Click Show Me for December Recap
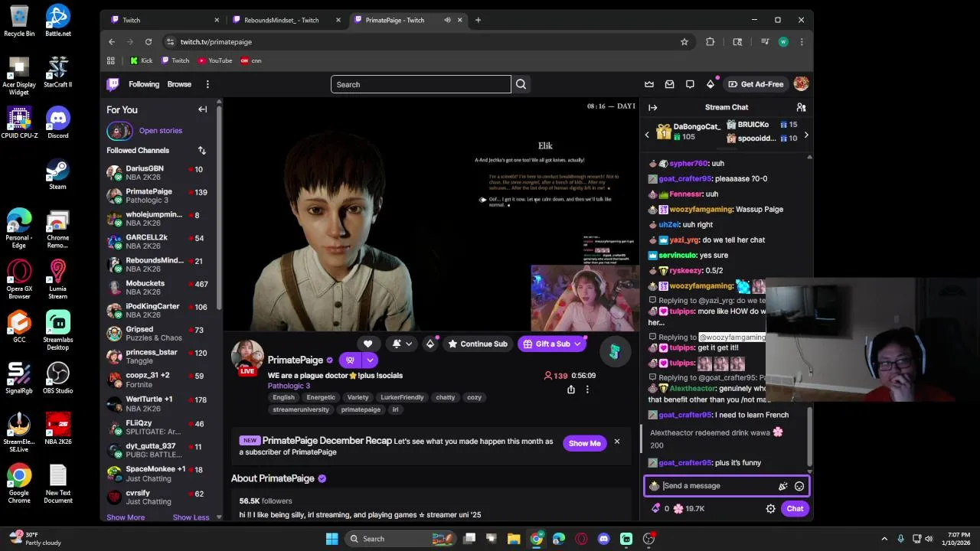The width and height of the screenshot is (980, 551). [x=585, y=443]
